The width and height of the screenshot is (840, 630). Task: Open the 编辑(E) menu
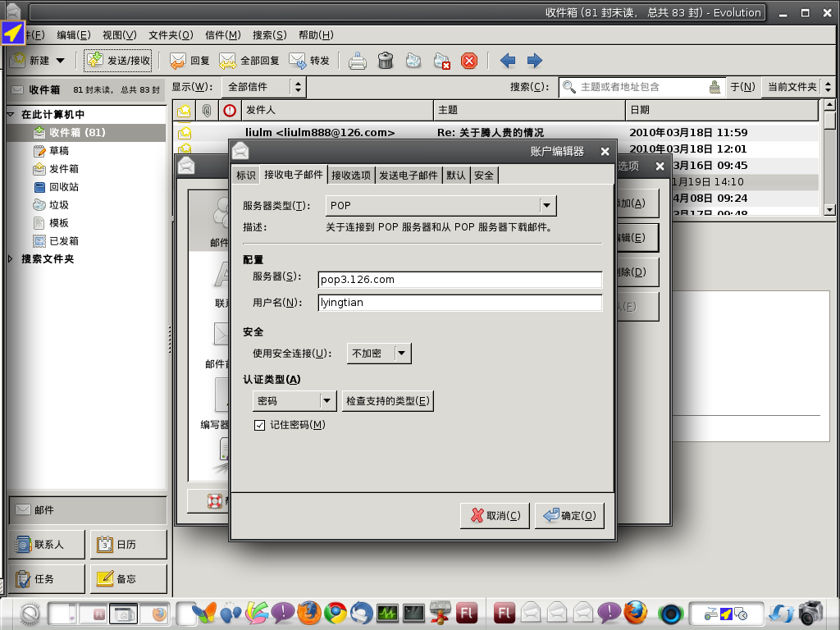(x=73, y=34)
